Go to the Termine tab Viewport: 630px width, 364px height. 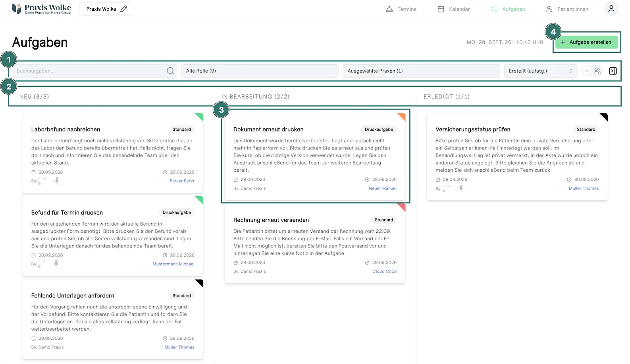point(401,9)
